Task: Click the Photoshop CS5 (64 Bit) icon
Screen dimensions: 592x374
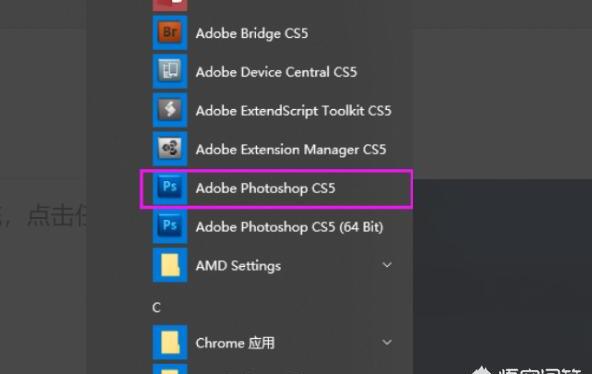Action: pyautogui.click(x=170, y=226)
